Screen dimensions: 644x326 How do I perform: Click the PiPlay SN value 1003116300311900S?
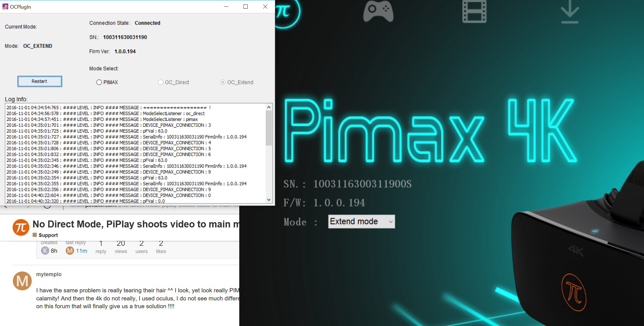pos(362,184)
